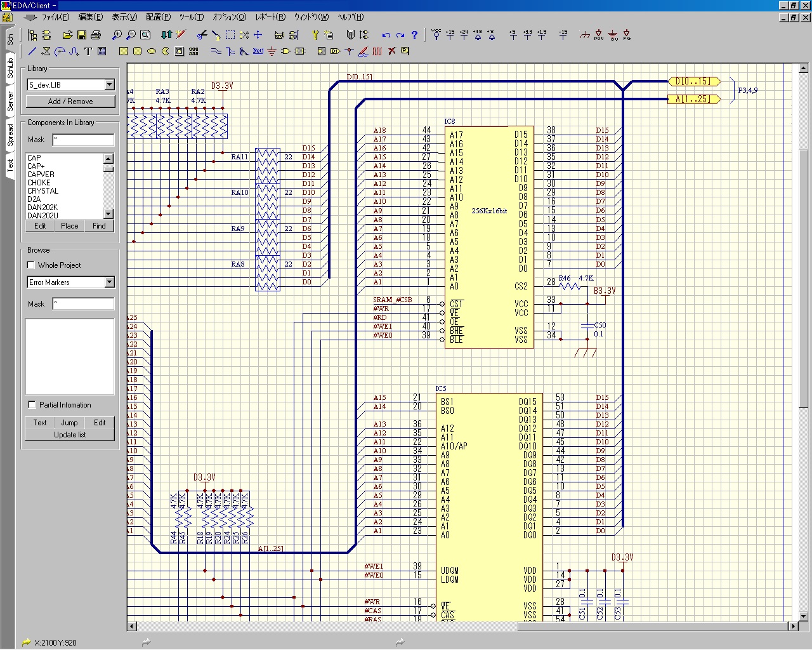The width and height of the screenshot is (812, 650).
Task: Open the 編集(E) menu
Action: click(90, 17)
